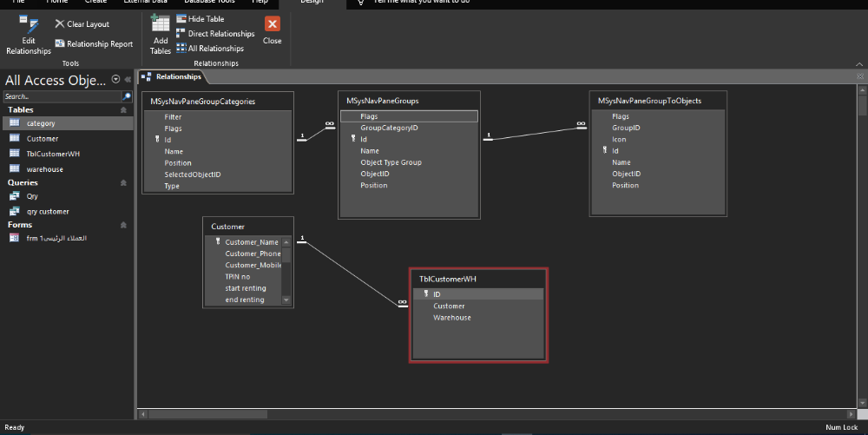
Task: Click horizontal scrollbar right arrow
Action: pos(851,414)
